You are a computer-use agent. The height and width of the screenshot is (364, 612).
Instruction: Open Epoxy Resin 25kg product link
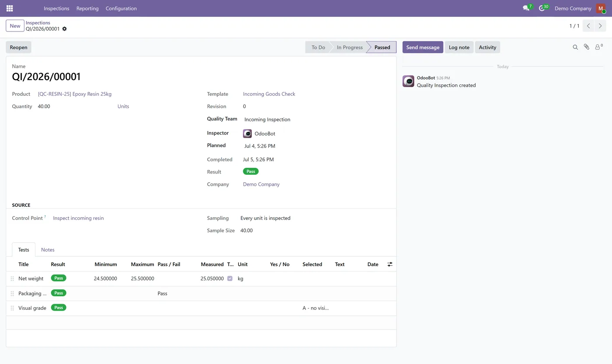point(75,94)
